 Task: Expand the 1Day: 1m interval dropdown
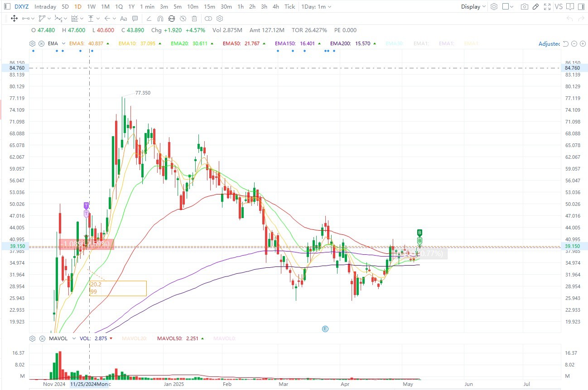click(316, 7)
